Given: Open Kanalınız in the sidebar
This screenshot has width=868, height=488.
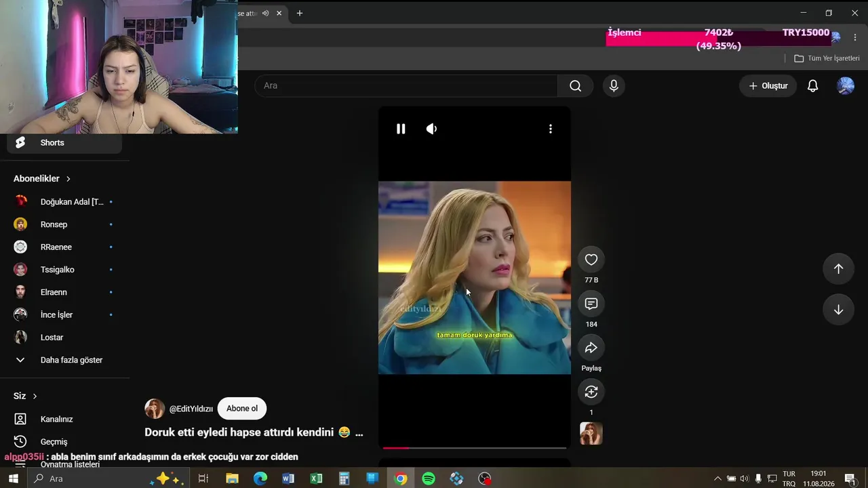Looking at the screenshot, I should click(x=64, y=419).
